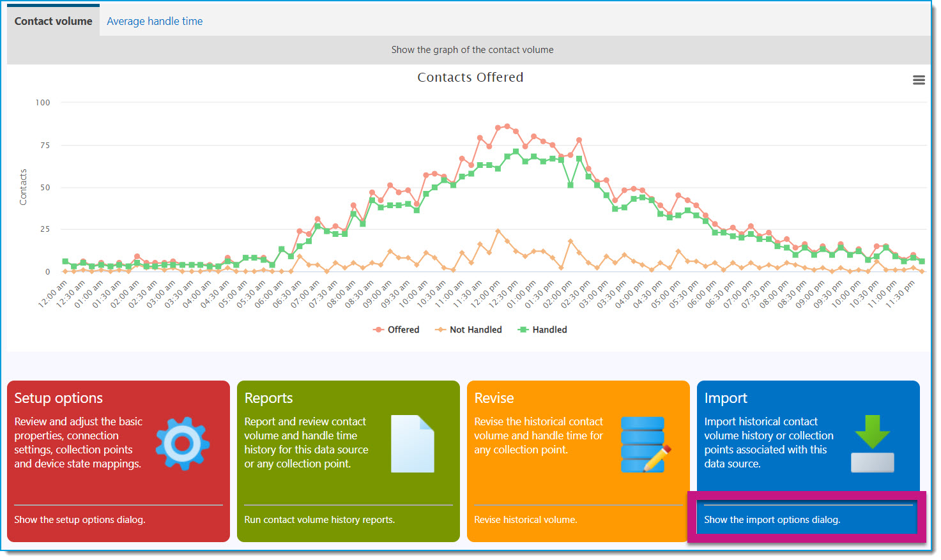Select the 'Revise' card heading
Image resolution: width=941 pixels, height=560 pixels.
(x=494, y=398)
